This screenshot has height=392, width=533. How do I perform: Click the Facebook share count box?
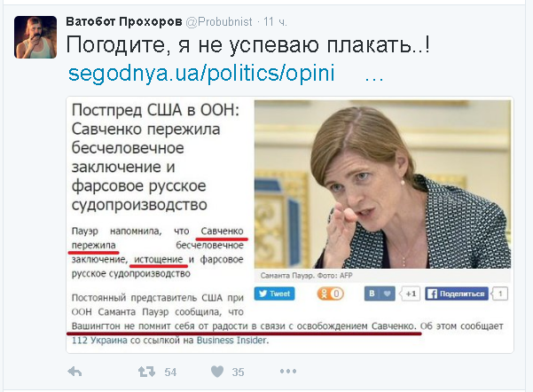tap(500, 294)
